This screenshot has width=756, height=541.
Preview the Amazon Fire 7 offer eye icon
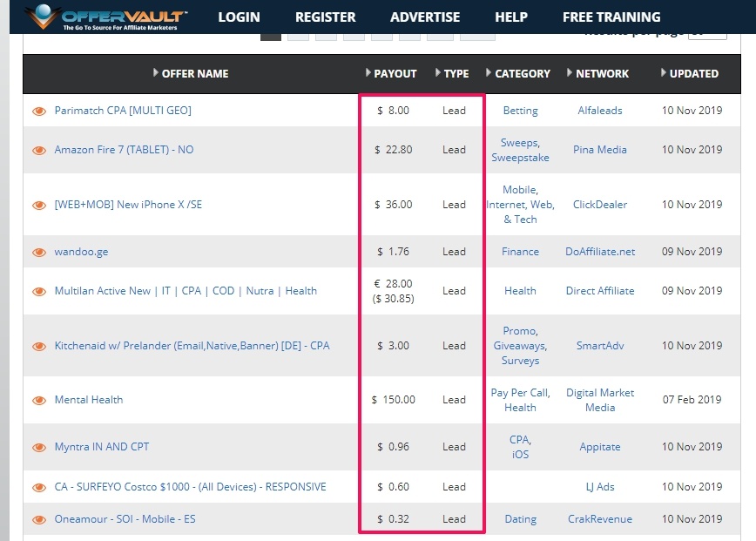[x=39, y=151]
